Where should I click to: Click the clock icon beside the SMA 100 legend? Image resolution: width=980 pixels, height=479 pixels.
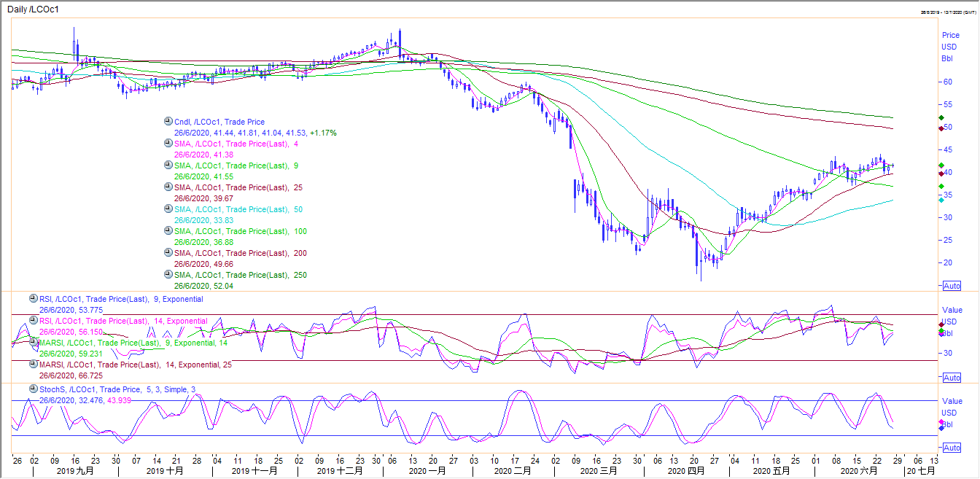pyautogui.click(x=168, y=231)
